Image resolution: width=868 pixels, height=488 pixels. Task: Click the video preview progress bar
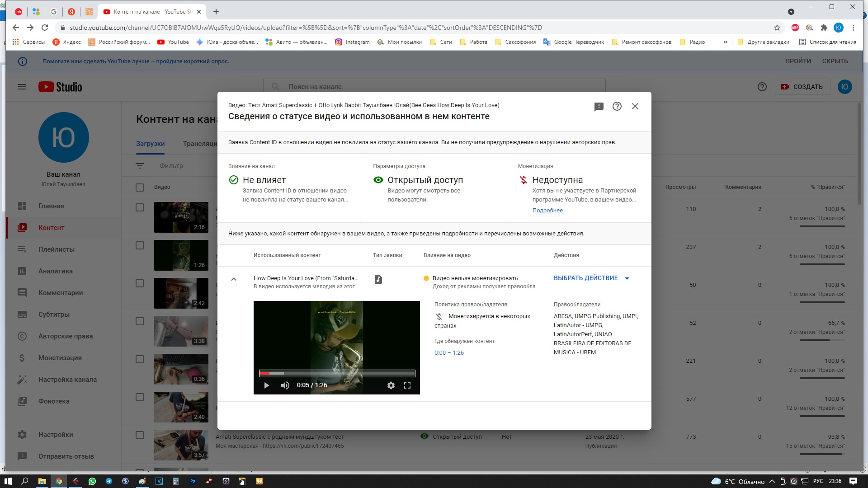337,373
